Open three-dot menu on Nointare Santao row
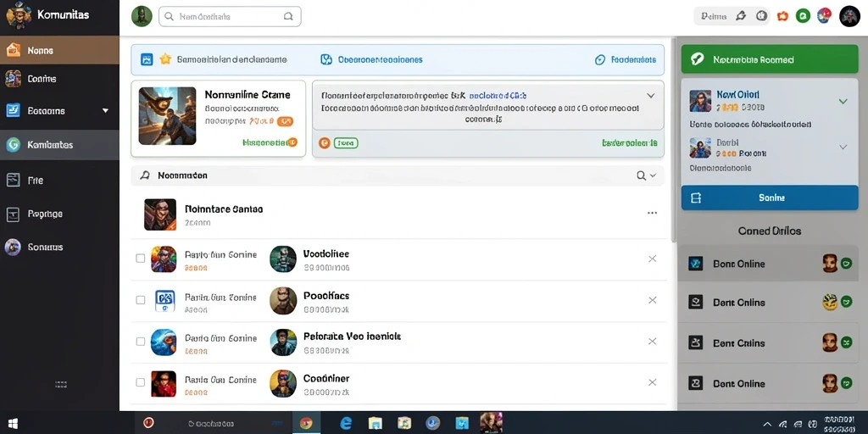Image resolution: width=868 pixels, height=434 pixels. click(x=652, y=213)
